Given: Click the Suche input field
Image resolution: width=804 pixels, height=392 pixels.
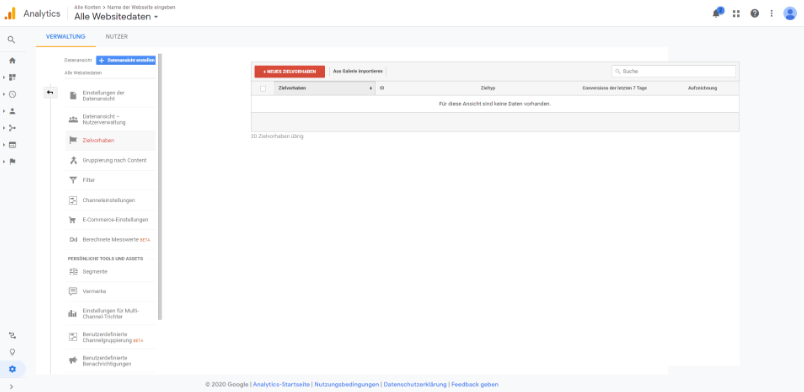Looking at the screenshot, I should coord(674,71).
